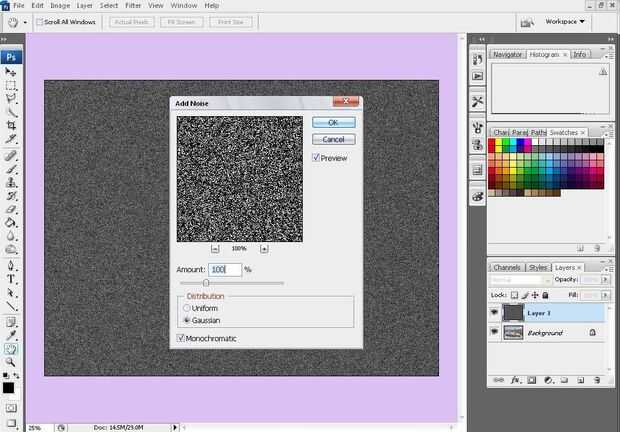Image resolution: width=620 pixels, height=432 pixels.
Task: Hide Layer 1 using its eye icon
Action: click(494, 313)
